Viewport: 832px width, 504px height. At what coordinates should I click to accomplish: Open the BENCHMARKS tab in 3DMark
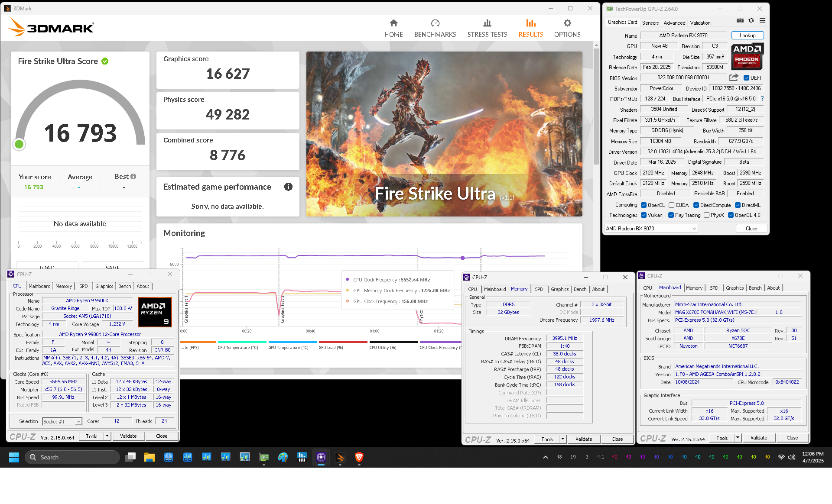pyautogui.click(x=435, y=28)
